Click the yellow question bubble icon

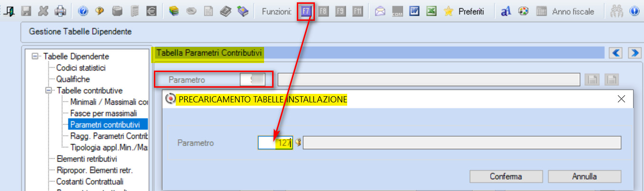click(100, 10)
